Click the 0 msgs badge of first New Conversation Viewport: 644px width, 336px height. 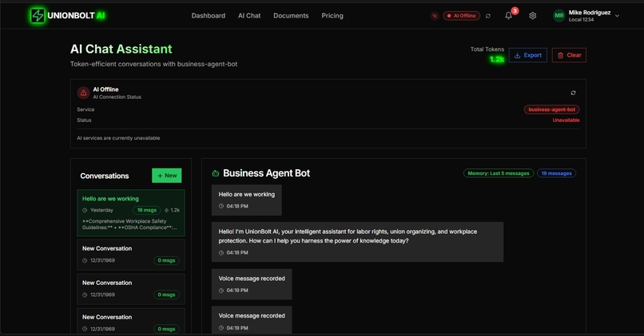[166, 260]
